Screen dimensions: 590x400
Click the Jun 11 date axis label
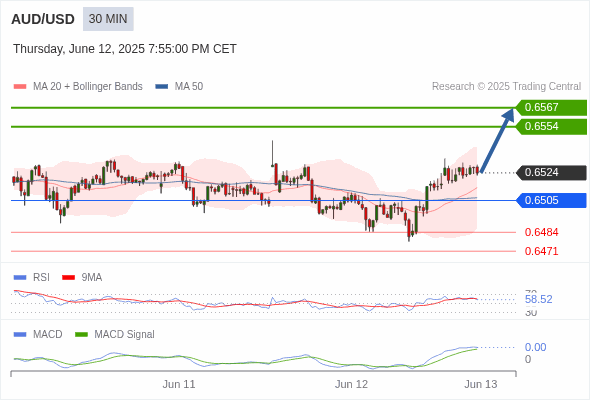click(179, 384)
